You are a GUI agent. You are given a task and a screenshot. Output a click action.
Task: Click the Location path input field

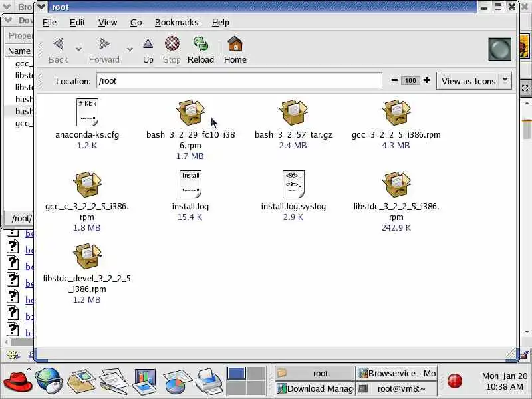click(x=239, y=80)
